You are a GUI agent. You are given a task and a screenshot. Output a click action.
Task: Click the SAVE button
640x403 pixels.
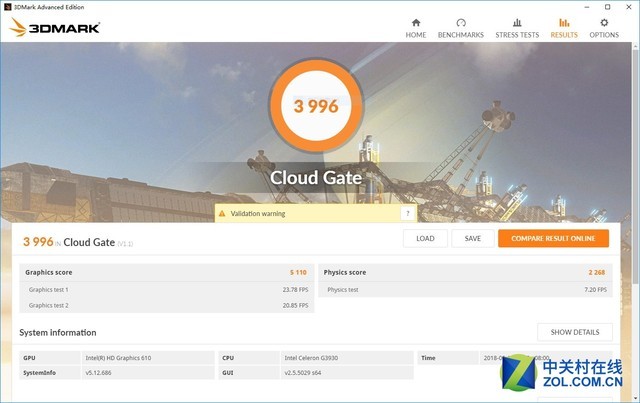473,238
